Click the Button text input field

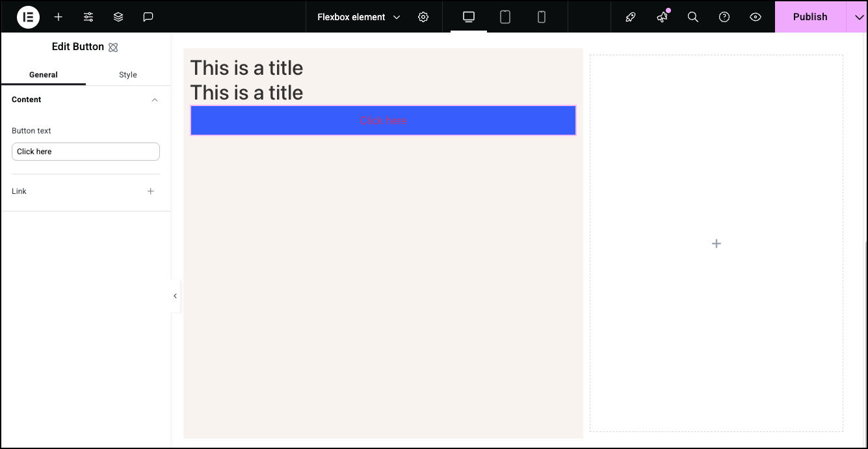click(86, 152)
